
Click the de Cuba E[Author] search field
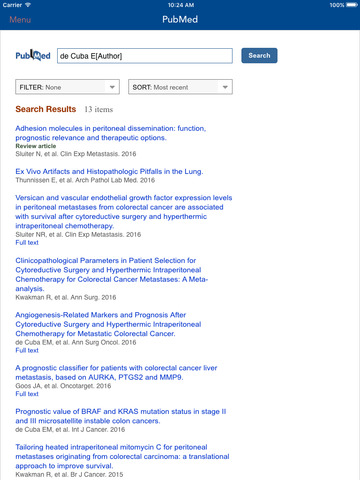pyautogui.click(x=145, y=56)
